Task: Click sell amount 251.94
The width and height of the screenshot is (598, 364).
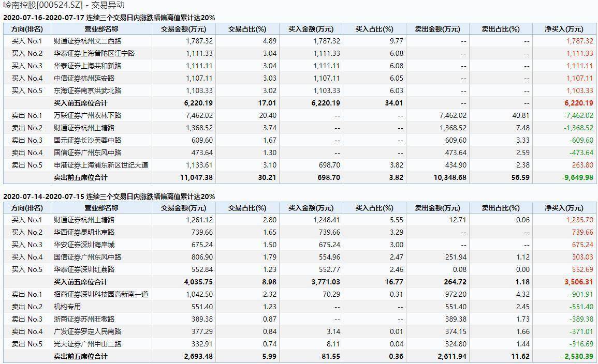Action: coord(456,257)
